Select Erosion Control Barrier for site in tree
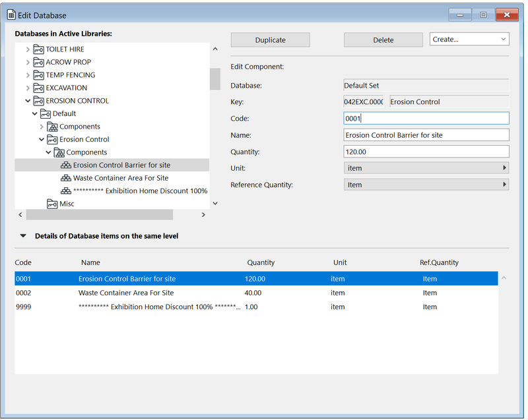Image resolution: width=528 pixels, height=420 pixels. click(121, 165)
